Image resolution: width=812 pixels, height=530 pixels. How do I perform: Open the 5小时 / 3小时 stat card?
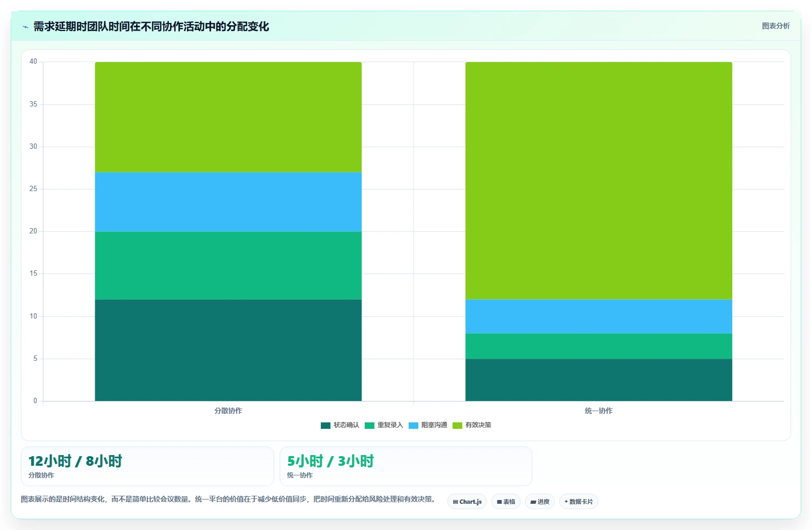coord(406,466)
